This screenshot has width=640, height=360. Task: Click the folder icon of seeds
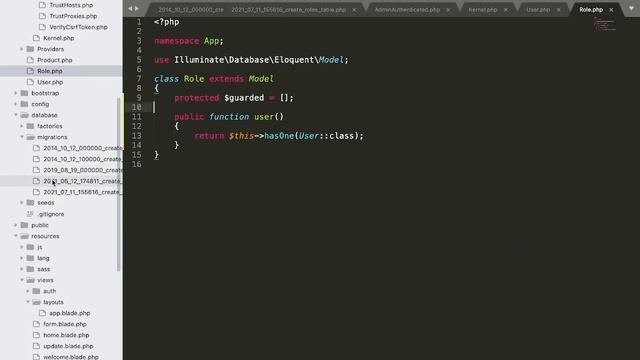pos(30,203)
